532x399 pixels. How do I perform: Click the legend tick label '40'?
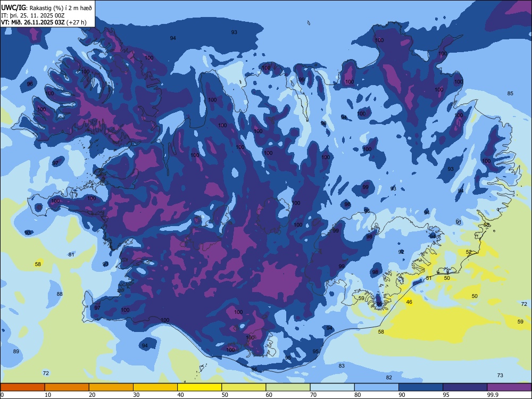[x=180, y=395]
